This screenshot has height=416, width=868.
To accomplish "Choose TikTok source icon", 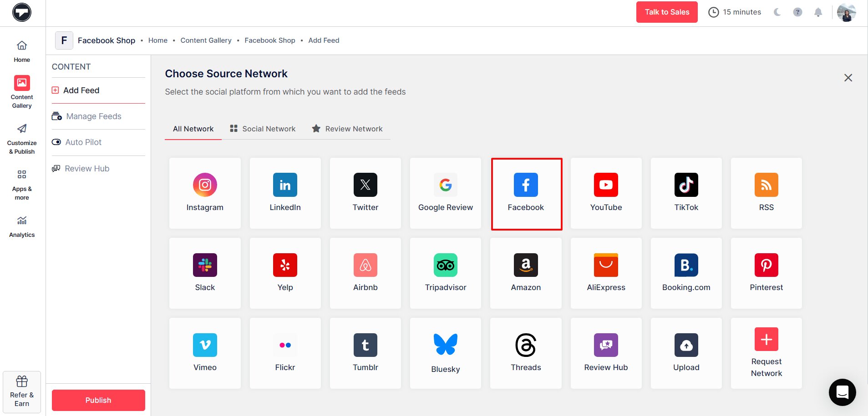I will [x=686, y=193].
